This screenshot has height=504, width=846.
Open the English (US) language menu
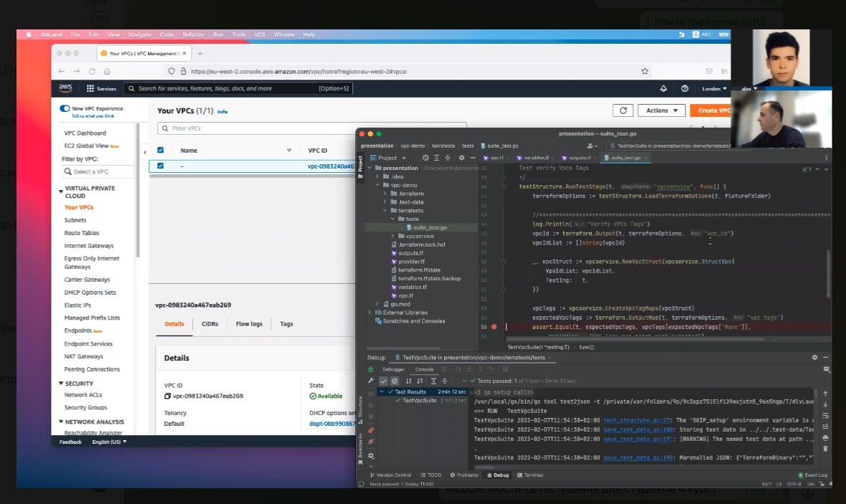coord(110,442)
